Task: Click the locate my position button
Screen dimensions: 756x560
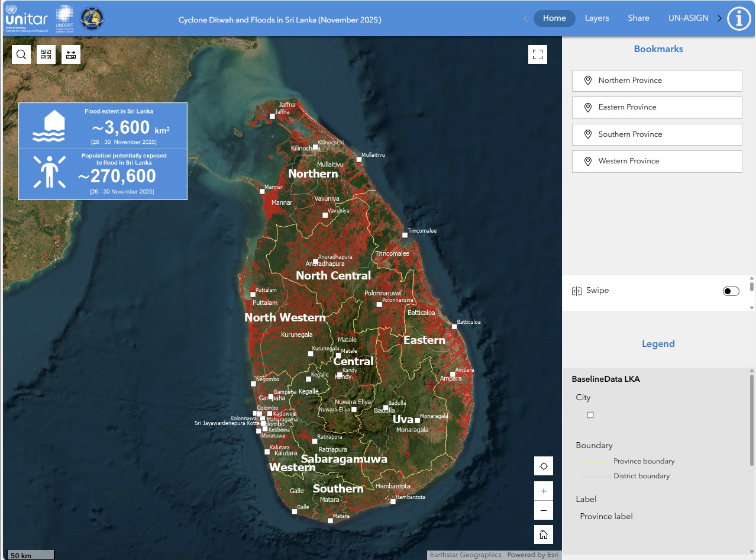Action: pyautogui.click(x=543, y=466)
